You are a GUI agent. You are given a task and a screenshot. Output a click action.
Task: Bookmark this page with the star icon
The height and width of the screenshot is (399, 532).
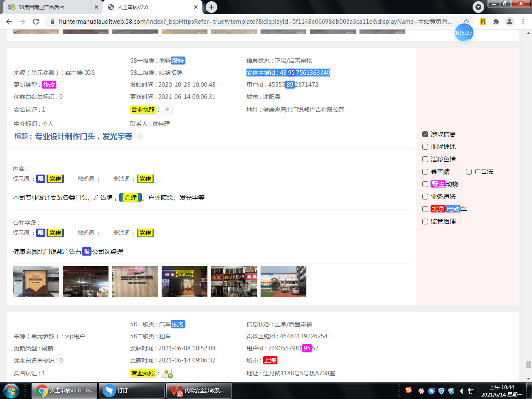[x=467, y=22]
